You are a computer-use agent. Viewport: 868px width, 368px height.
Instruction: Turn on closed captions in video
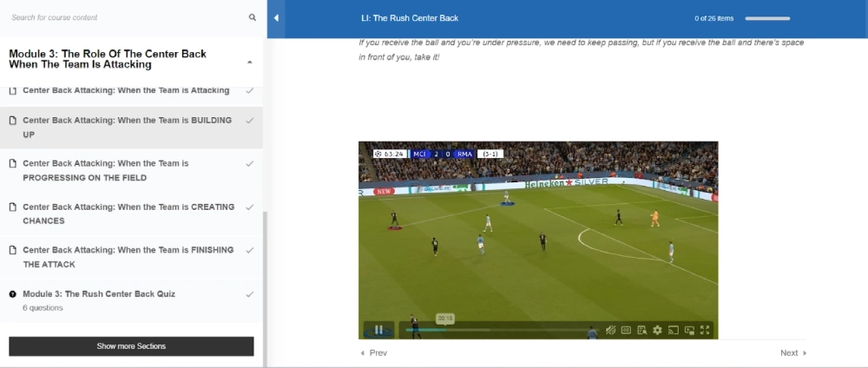click(x=626, y=330)
